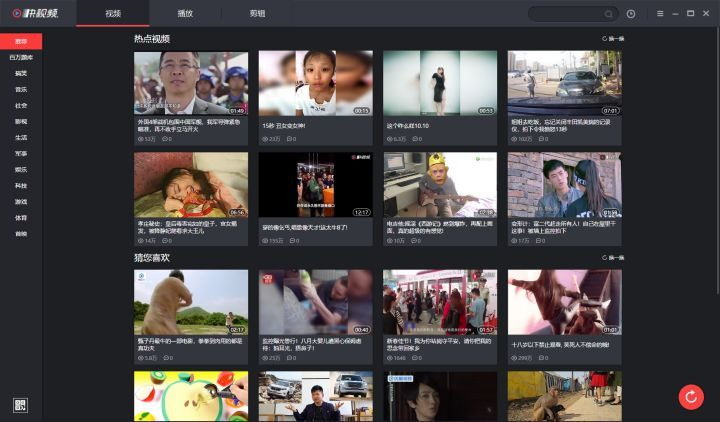
Task: Click the 热点视频 section heading
Action: (x=152, y=39)
